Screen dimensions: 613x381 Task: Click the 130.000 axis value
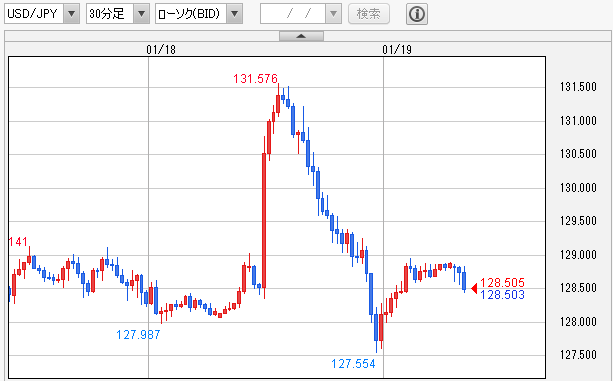pyautogui.click(x=578, y=188)
